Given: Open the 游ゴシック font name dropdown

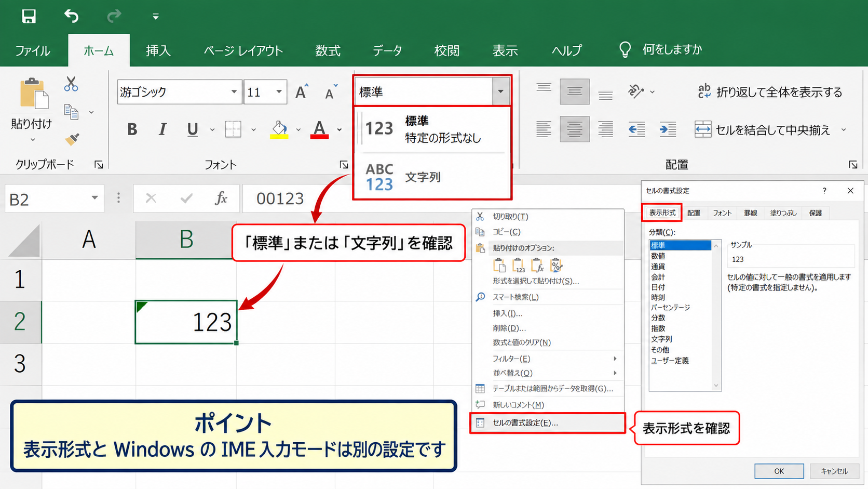Looking at the screenshot, I should click(x=234, y=92).
